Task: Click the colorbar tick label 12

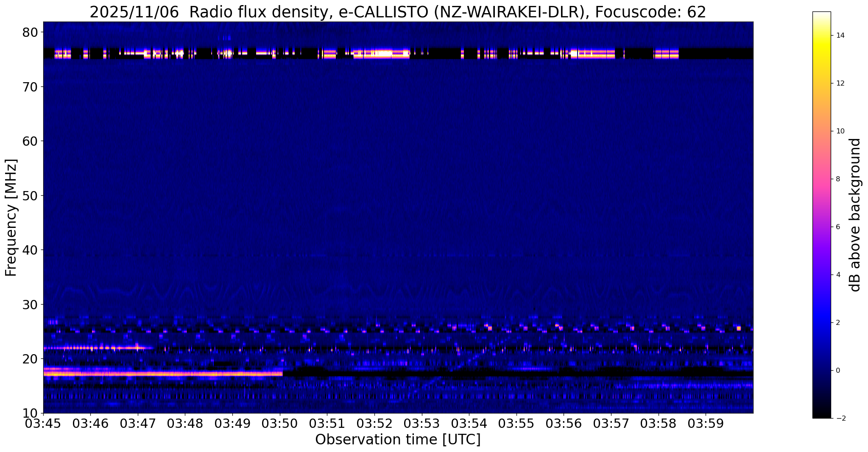Action: tap(840, 83)
